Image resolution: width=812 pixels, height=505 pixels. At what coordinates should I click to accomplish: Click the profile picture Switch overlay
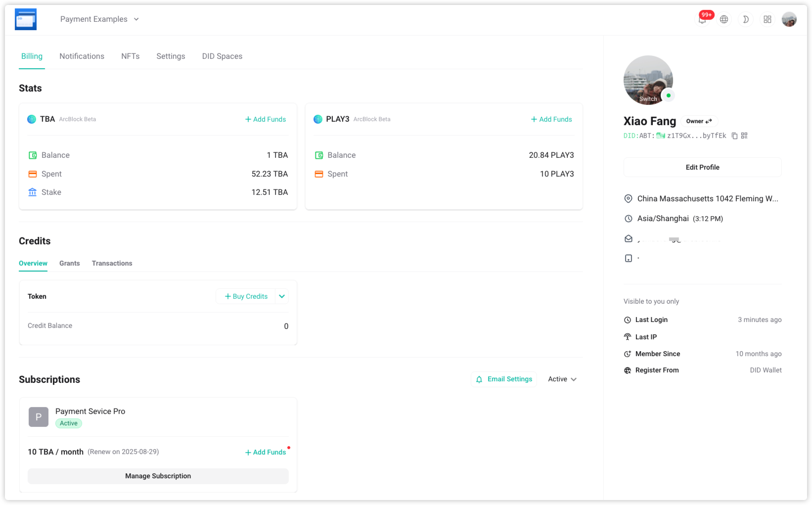tap(648, 98)
